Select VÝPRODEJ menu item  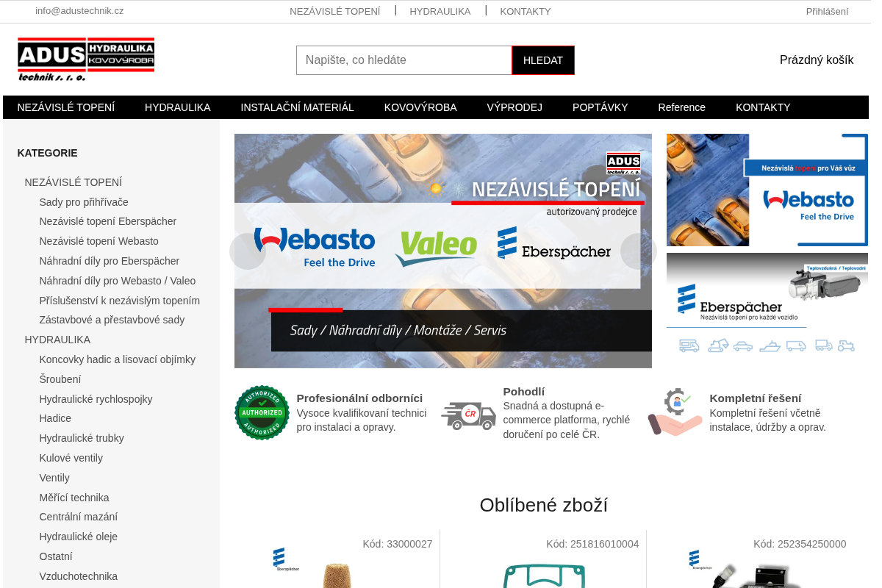pyautogui.click(x=514, y=107)
